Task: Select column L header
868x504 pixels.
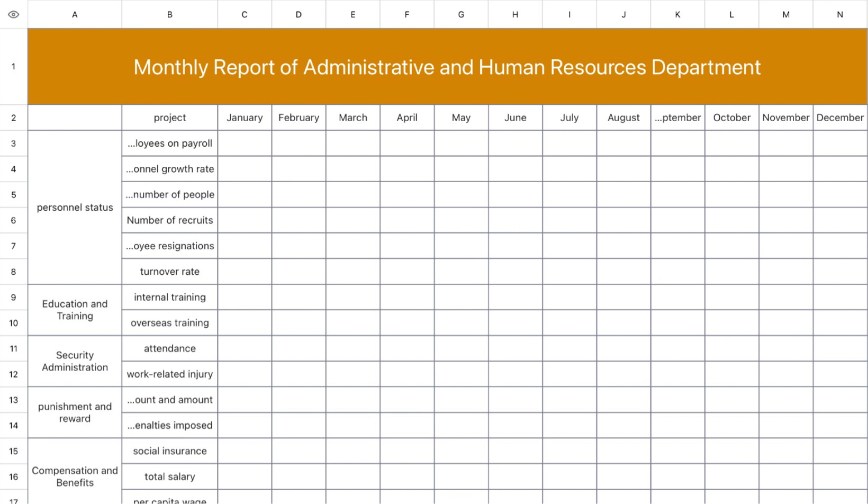Action: coord(731,14)
